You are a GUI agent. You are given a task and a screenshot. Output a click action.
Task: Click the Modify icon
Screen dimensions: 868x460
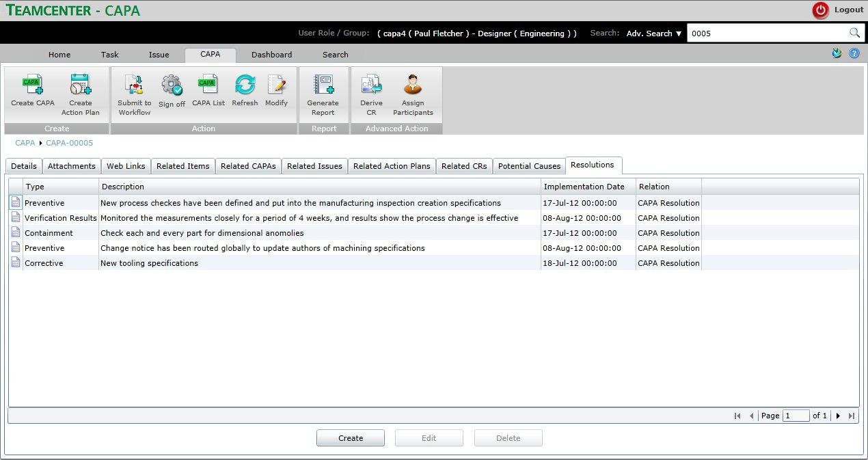point(276,85)
